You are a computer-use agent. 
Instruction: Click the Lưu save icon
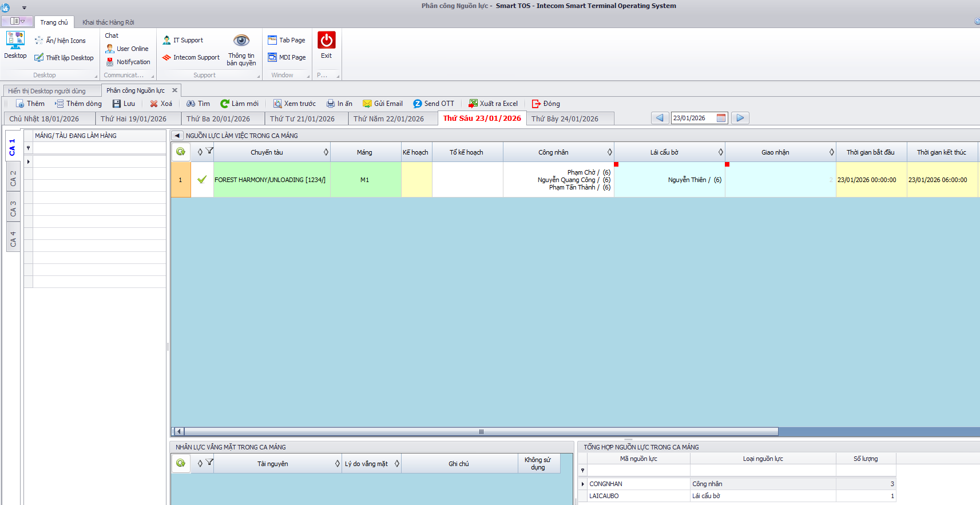point(117,104)
